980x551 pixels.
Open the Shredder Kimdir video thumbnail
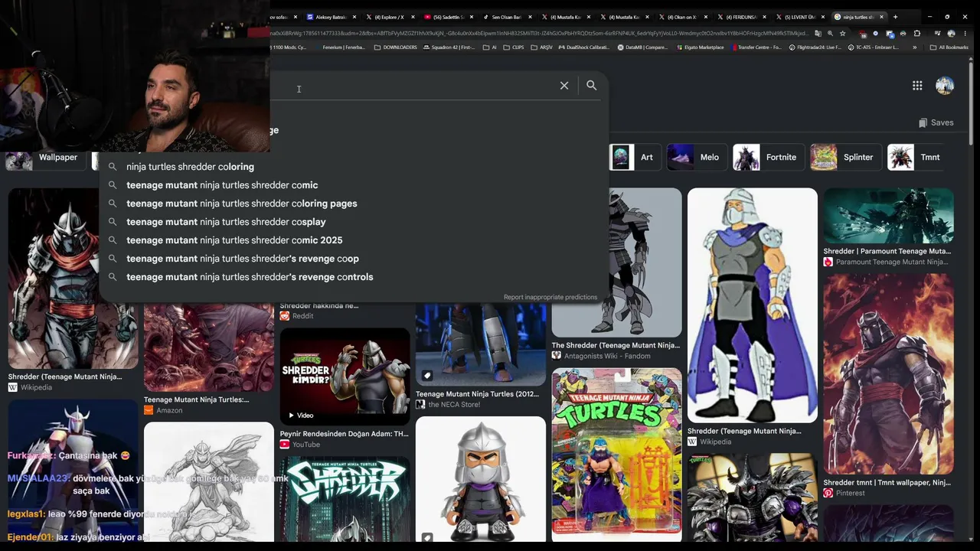coord(345,376)
